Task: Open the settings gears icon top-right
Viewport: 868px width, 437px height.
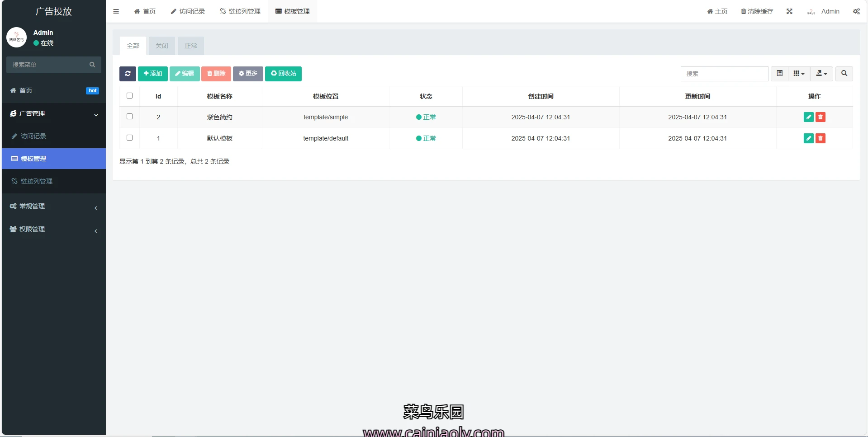Action: tap(856, 11)
